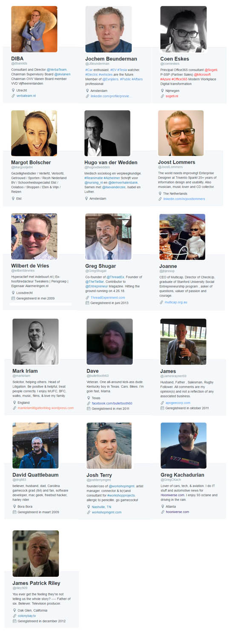The image size is (233, 644).
Task: Click the link icon beside multicap.org.au
Action: pyautogui.click(x=162, y=302)
